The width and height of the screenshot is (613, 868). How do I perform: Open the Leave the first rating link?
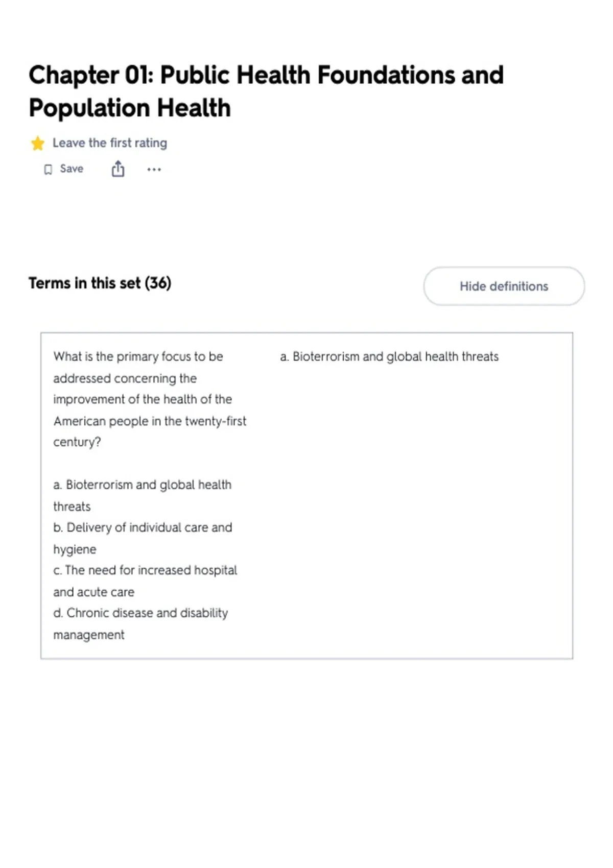pos(110,143)
